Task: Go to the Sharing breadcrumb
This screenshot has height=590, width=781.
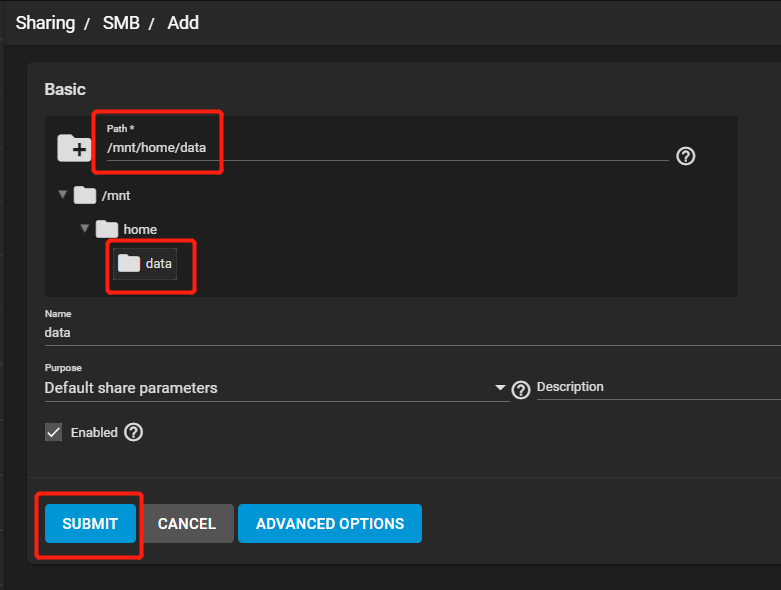Action: 45,23
